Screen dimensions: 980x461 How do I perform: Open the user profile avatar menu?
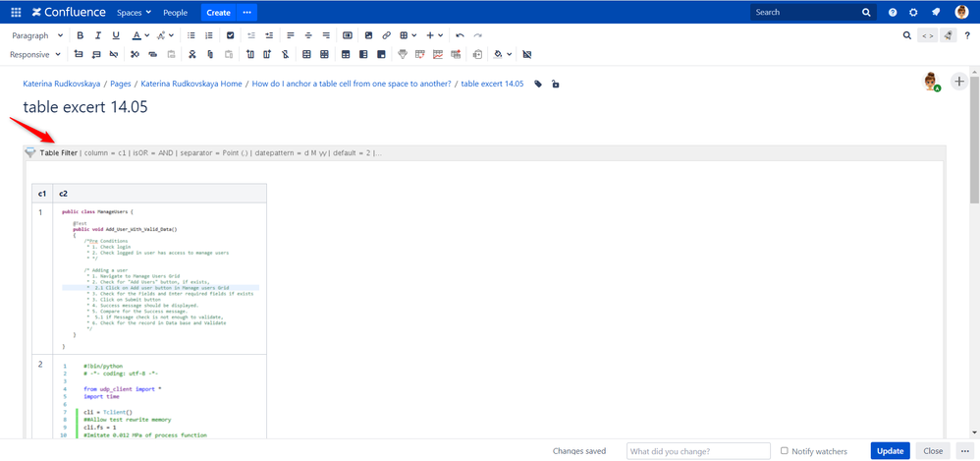pos(962,12)
